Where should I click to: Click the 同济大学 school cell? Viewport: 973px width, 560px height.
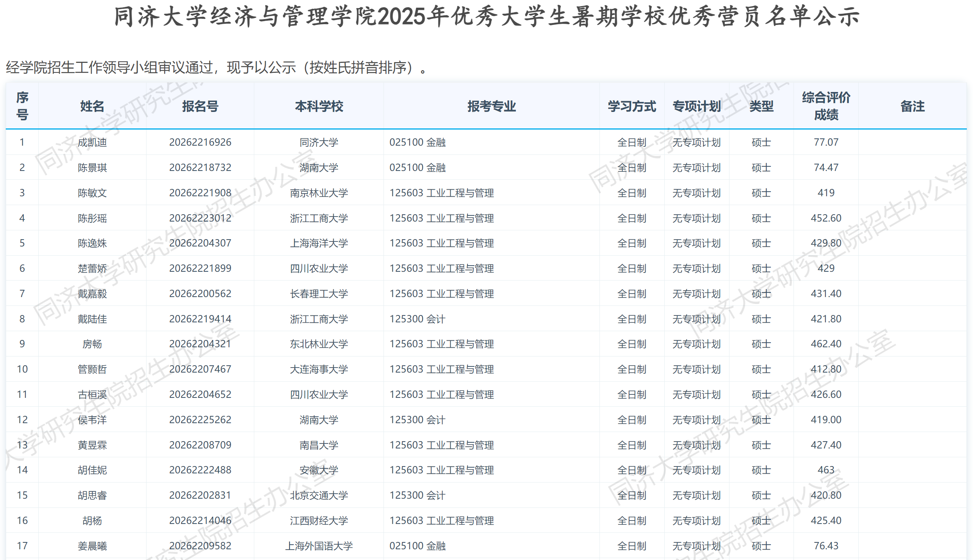(319, 142)
